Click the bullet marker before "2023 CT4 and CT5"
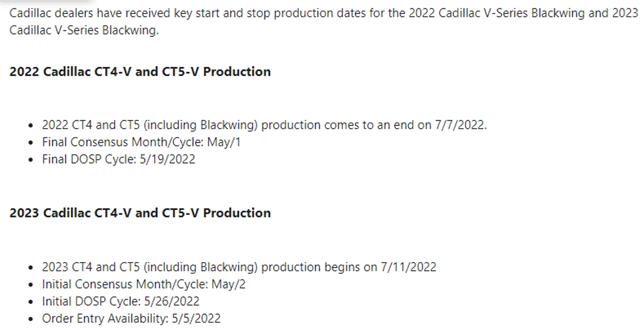 click(x=31, y=267)
